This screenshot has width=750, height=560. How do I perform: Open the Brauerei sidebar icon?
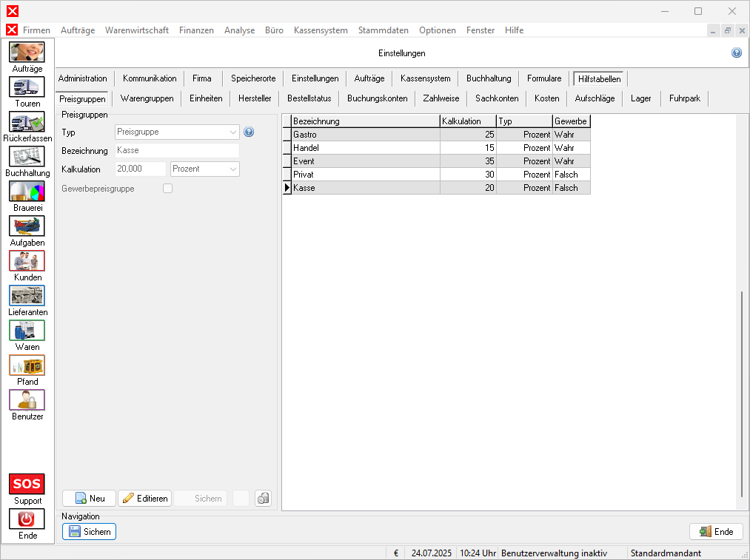[x=27, y=192]
